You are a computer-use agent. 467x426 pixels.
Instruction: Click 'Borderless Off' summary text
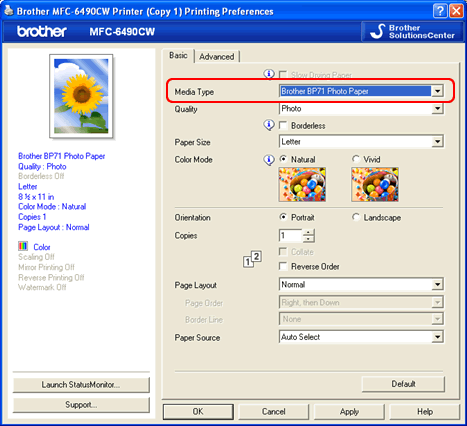[x=41, y=176]
